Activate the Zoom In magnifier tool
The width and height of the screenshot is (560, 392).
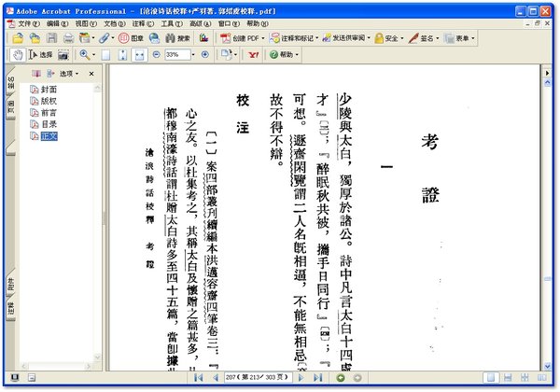pos(85,55)
